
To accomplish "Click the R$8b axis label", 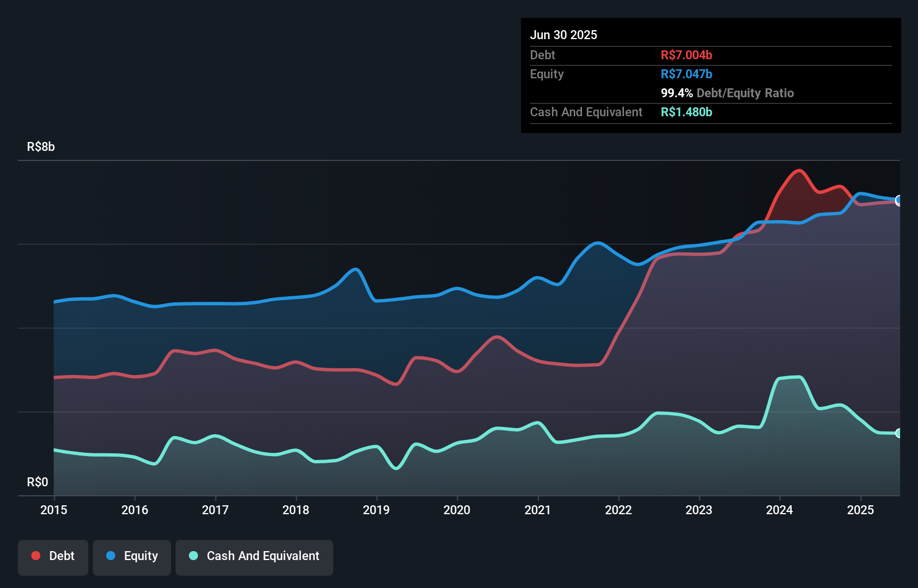I will click(40, 147).
